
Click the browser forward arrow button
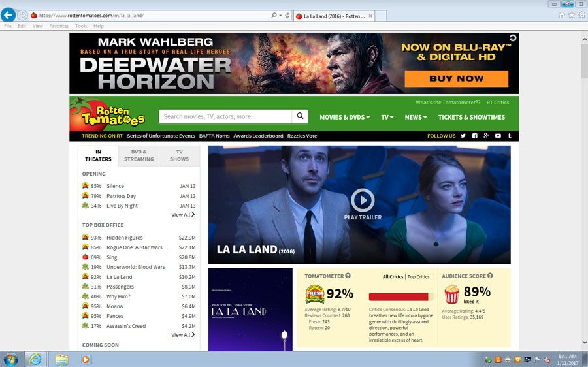pos(22,16)
